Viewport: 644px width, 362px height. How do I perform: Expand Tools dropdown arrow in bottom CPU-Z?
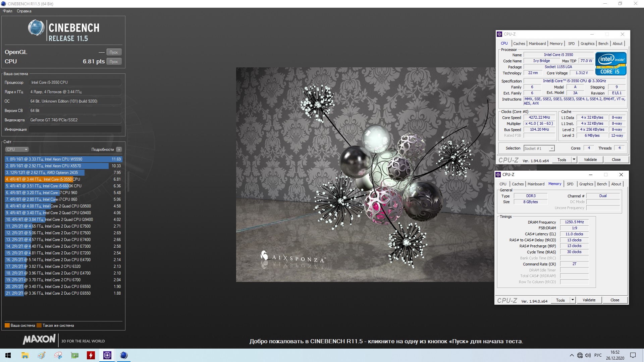(x=573, y=300)
